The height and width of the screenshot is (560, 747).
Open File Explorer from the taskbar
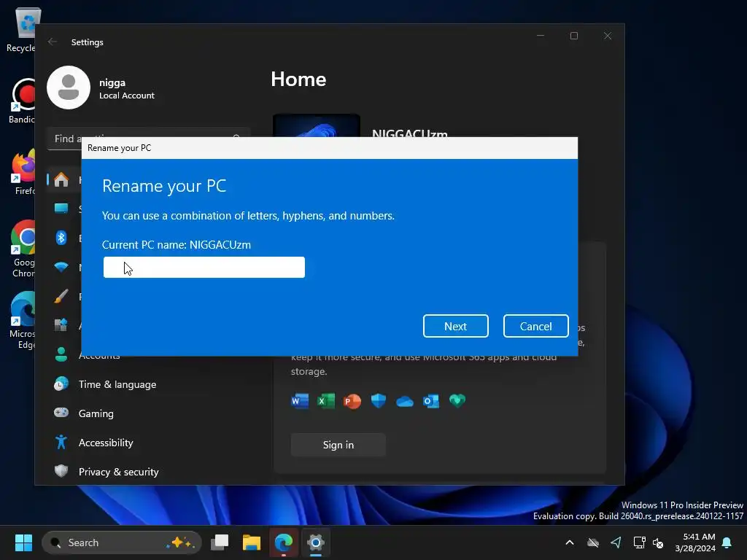(x=252, y=542)
